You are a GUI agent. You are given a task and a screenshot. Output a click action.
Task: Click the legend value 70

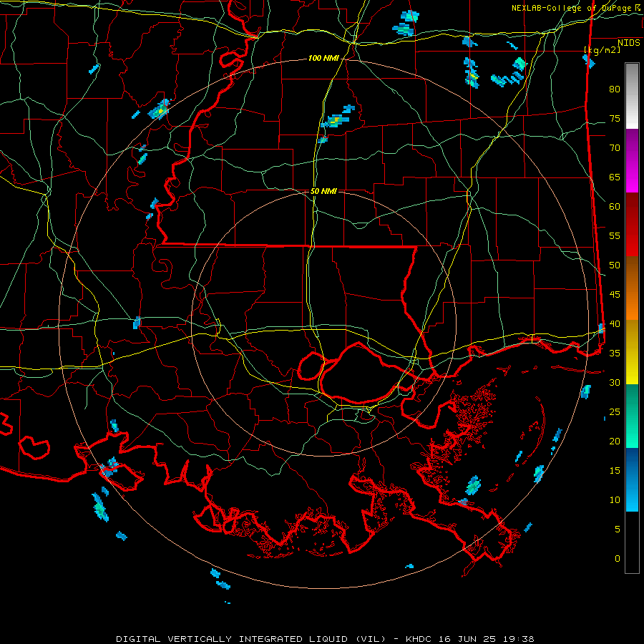click(x=615, y=148)
